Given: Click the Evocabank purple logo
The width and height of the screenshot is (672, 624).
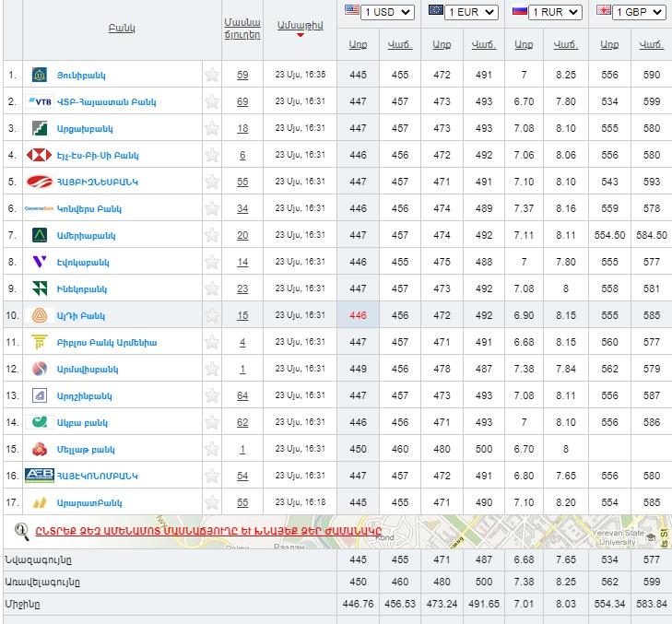Looking at the screenshot, I should (x=39, y=262).
